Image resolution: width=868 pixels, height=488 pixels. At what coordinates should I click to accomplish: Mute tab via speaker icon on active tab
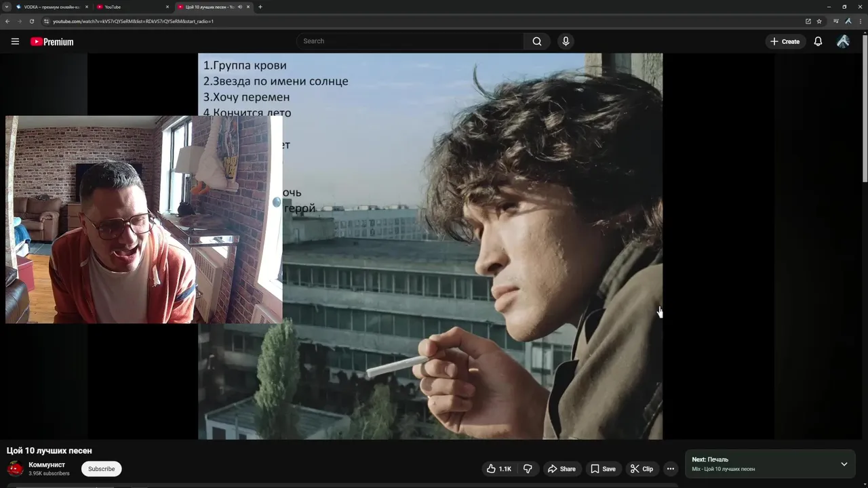(240, 7)
